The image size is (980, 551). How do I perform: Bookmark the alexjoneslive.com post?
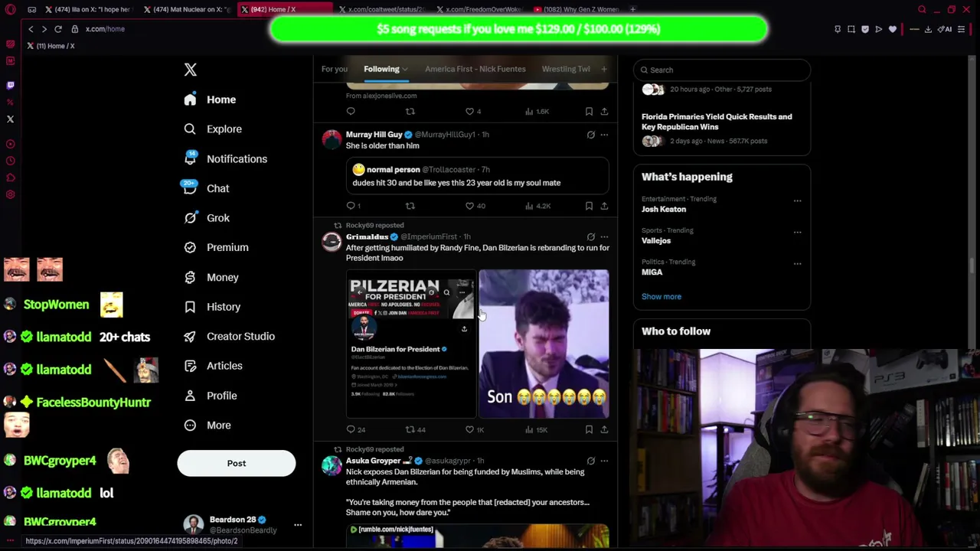(589, 112)
